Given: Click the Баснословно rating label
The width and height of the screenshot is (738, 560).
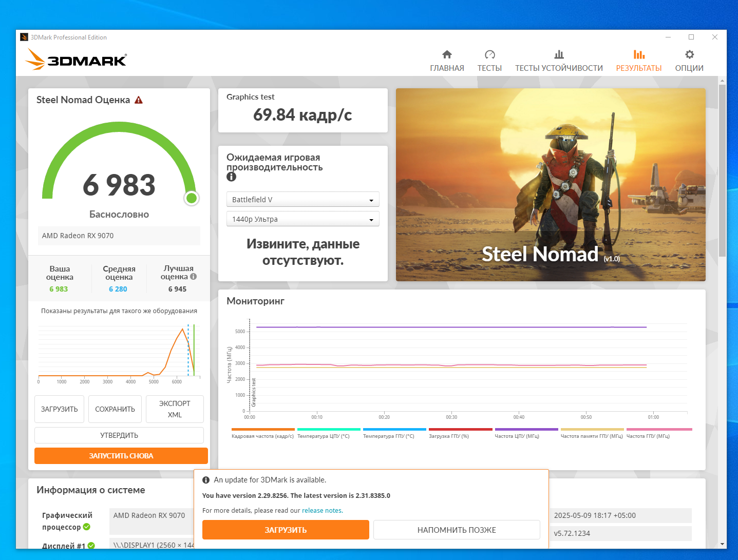Looking at the screenshot, I should click(119, 215).
